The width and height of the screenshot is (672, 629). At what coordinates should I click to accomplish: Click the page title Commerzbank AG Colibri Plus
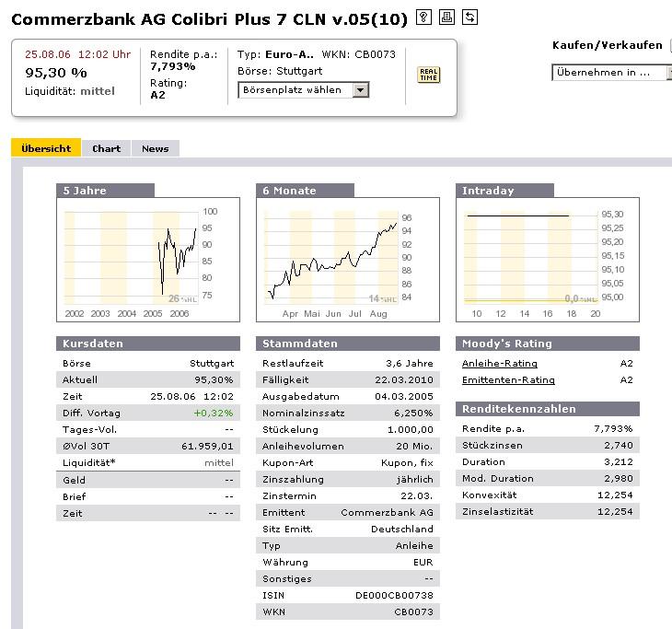(x=209, y=18)
